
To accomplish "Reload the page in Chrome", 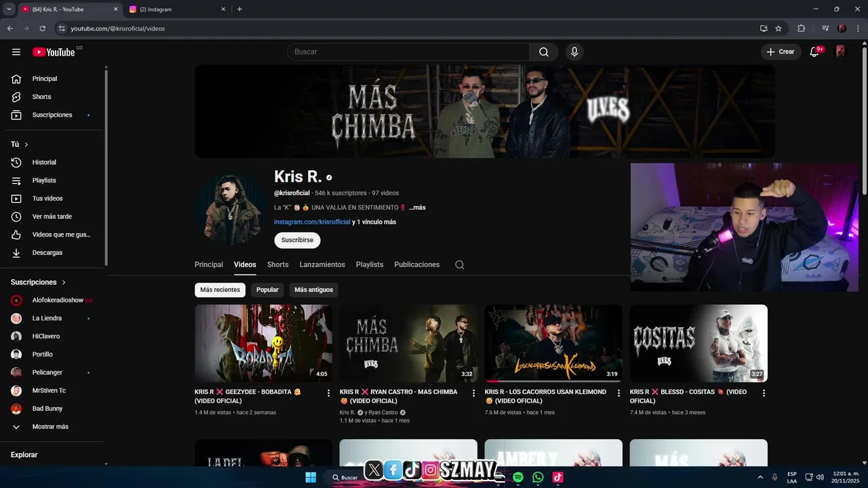I will point(42,28).
